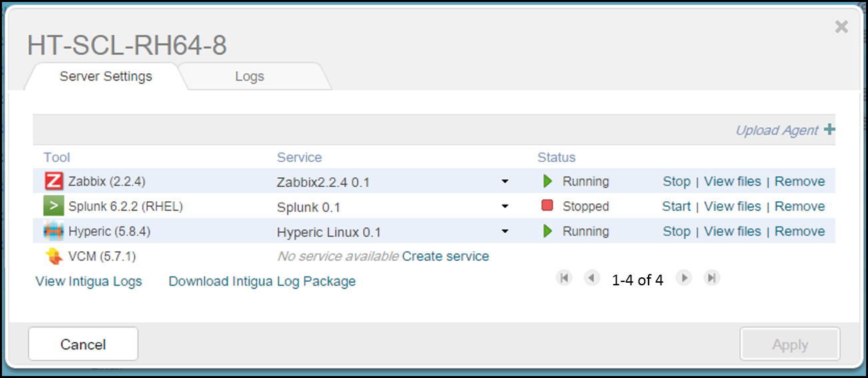The width and height of the screenshot is (868, 378).
Task: Click the Upload Agent plus icon
Action: (x=829, y=129)
